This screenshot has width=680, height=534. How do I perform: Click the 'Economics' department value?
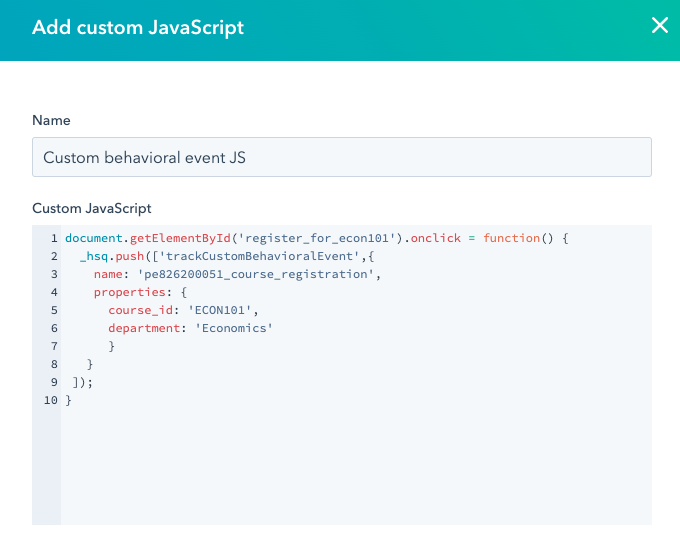click(x=234, y=328)
